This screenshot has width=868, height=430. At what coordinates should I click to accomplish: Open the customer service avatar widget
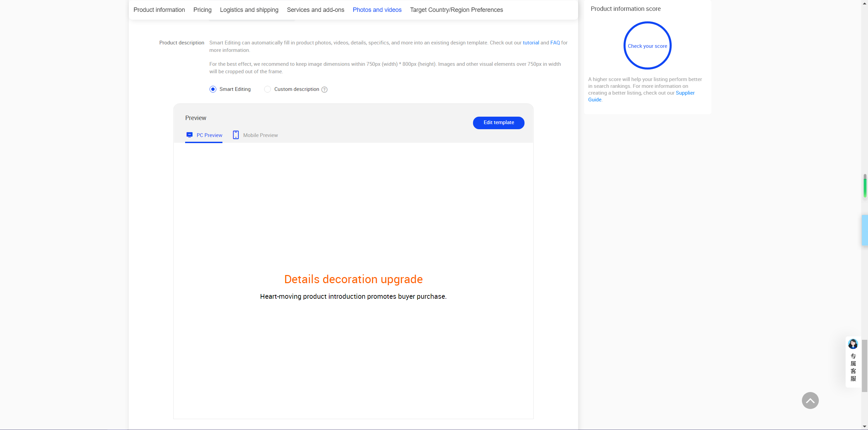tap(853, 344)
